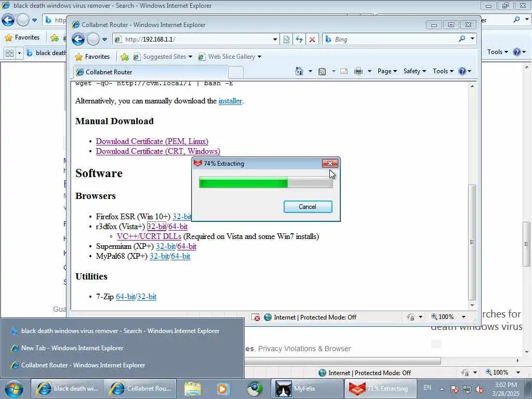Show hidden tray icons arrow
Image resolution: width=532 pixels, height=399 pixels.
(442, 389)
